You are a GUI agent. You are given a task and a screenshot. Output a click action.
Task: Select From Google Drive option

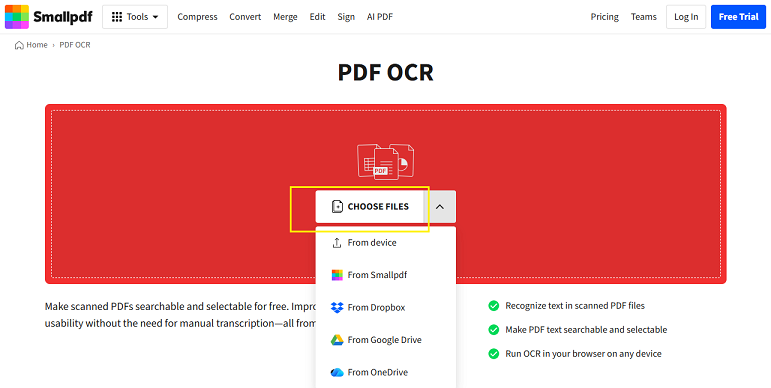(386, 340)
